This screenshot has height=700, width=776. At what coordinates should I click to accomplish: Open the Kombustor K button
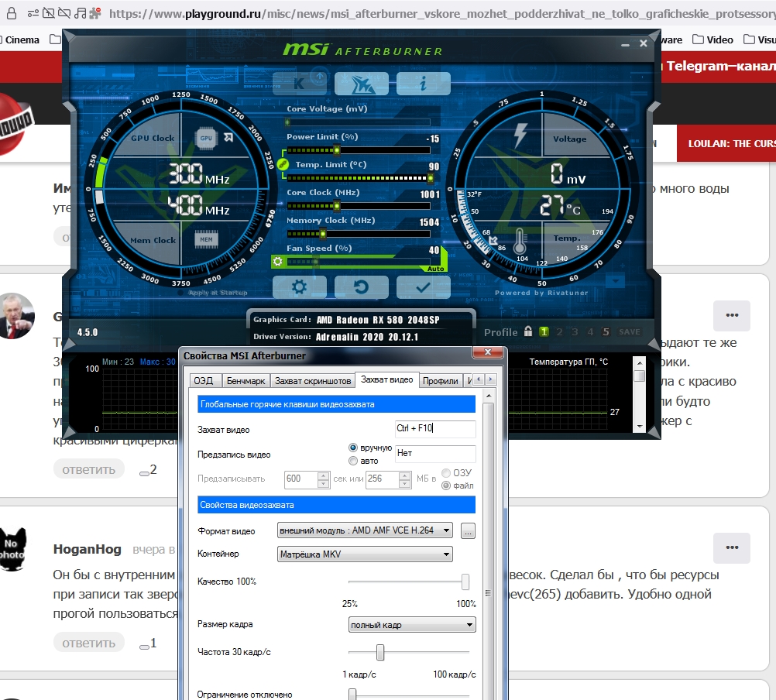[x=299, y=83]
